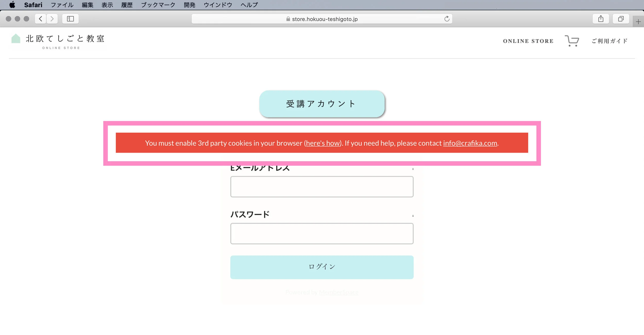This screenshot has height=335, width=644.
Task: Toggle the Safari sidebar icon
Action: pyautogui.click(x=70, y=19)
